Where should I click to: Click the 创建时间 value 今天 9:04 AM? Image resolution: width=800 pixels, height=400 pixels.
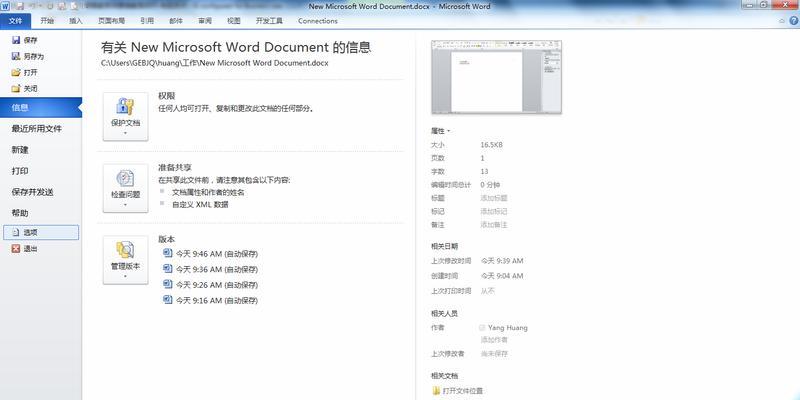click(502, 276)
